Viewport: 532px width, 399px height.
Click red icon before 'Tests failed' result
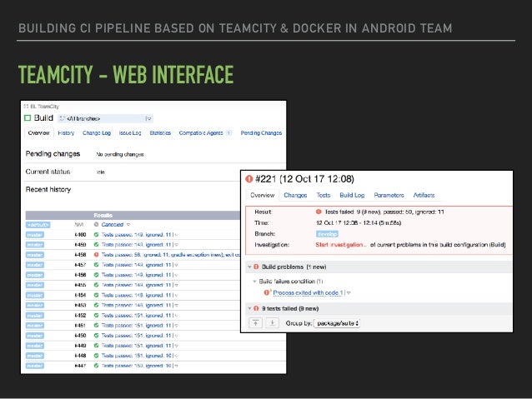[319, 212]
